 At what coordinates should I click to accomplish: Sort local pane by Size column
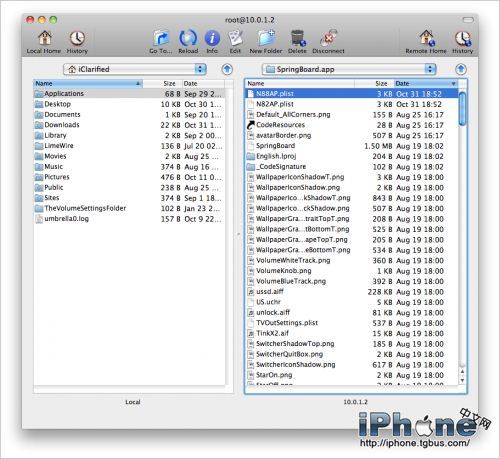click(x=162, y=83)
